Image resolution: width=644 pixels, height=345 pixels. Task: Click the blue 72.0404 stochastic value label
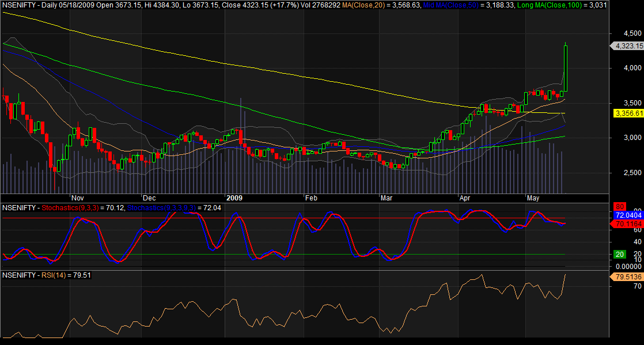[x=628, y=215]
